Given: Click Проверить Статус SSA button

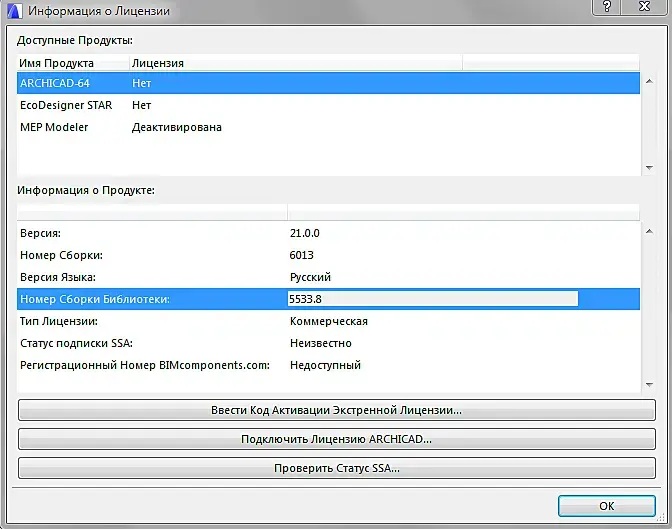Looking at the screenshot, I should tap(337, 468).
